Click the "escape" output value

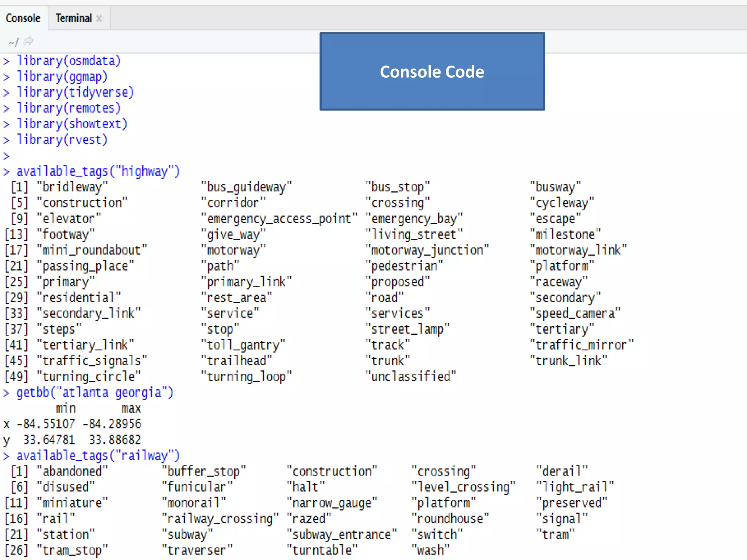tap(556, 219)
